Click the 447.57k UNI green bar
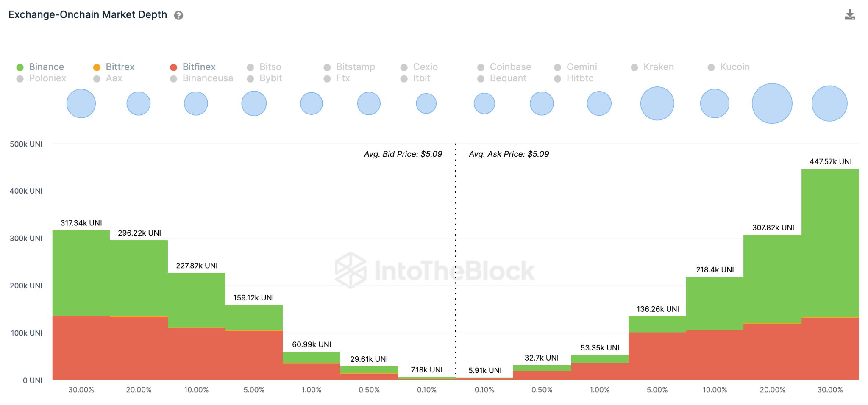Image resolution: width=868 pixels, height=405 pixels. click(830, 241)
